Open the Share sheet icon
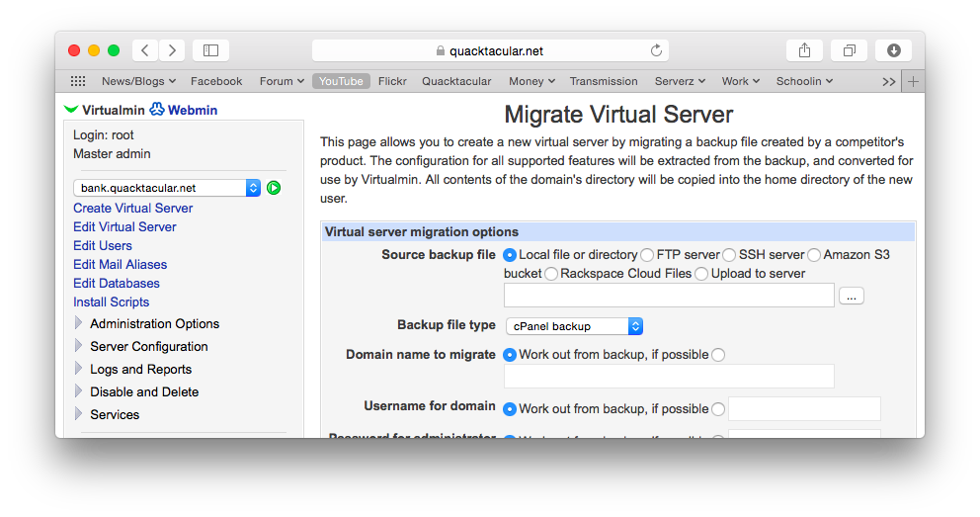Viewport: 980px width, 517px height. [x=804, y=50]
